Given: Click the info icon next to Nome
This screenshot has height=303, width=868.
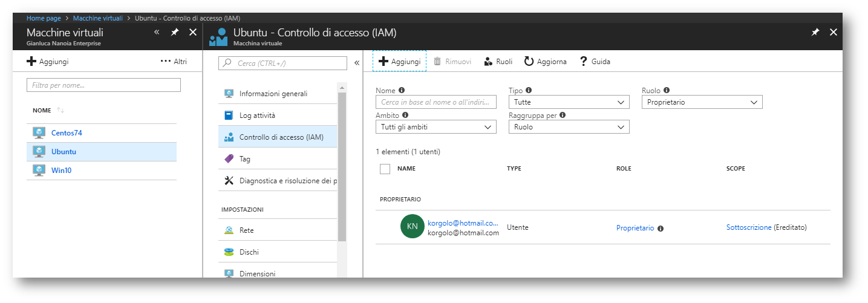Looking at the screenshot, I should [402, 90].
